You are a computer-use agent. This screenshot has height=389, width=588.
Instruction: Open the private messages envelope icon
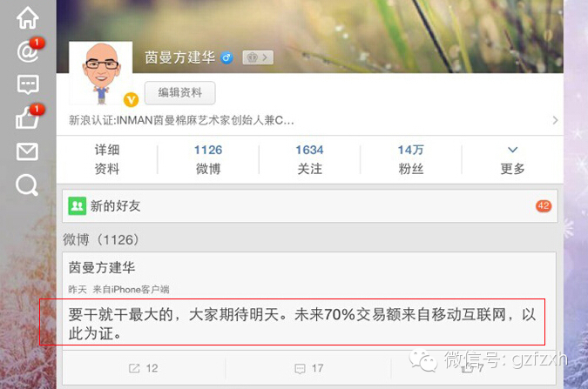pos(27,151)
